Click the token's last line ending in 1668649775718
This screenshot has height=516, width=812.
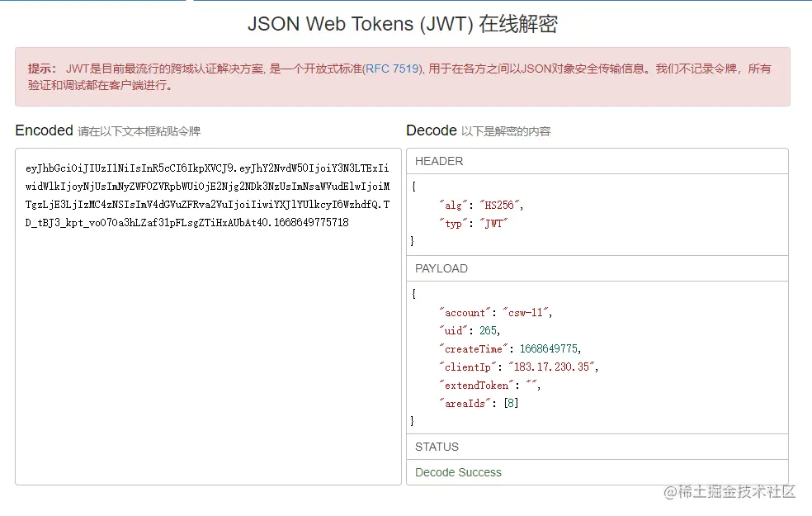coord(187,222)
